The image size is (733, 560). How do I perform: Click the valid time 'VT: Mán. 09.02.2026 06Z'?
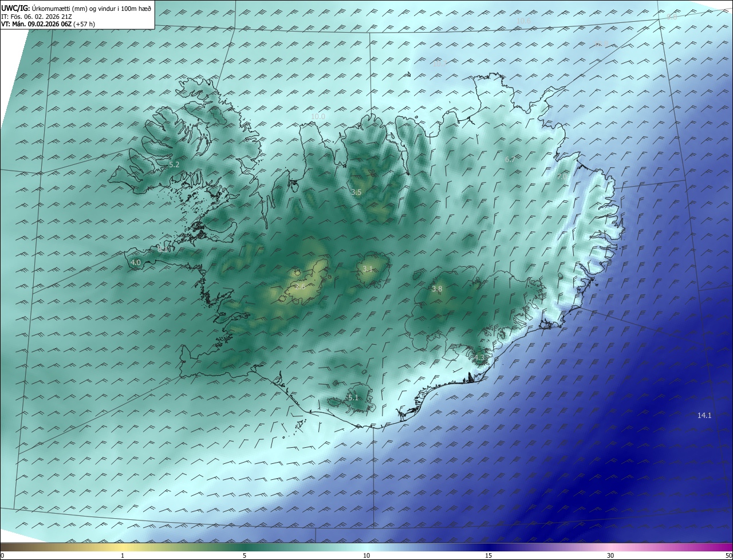(37, 24)
